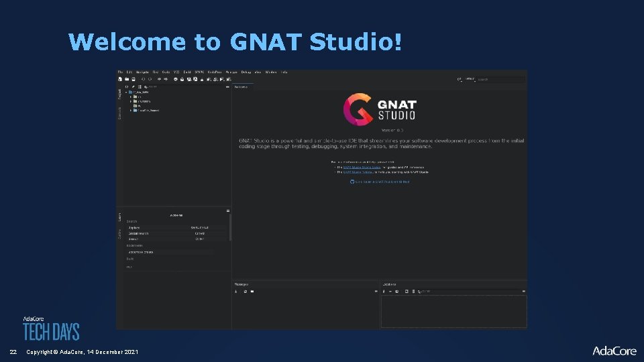Click the Locations panel title
The width and height of the screenshot is (644, 362).
tap(389, 284)
